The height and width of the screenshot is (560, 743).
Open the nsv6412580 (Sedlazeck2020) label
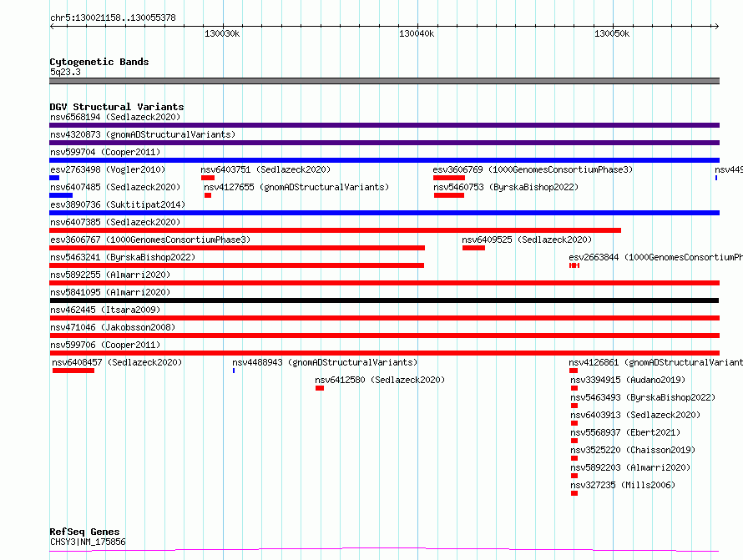(380, 380)
